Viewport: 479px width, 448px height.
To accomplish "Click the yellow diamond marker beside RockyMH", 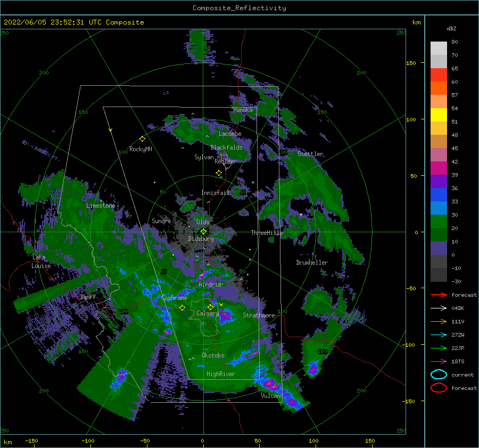I will tap(142, 139).
